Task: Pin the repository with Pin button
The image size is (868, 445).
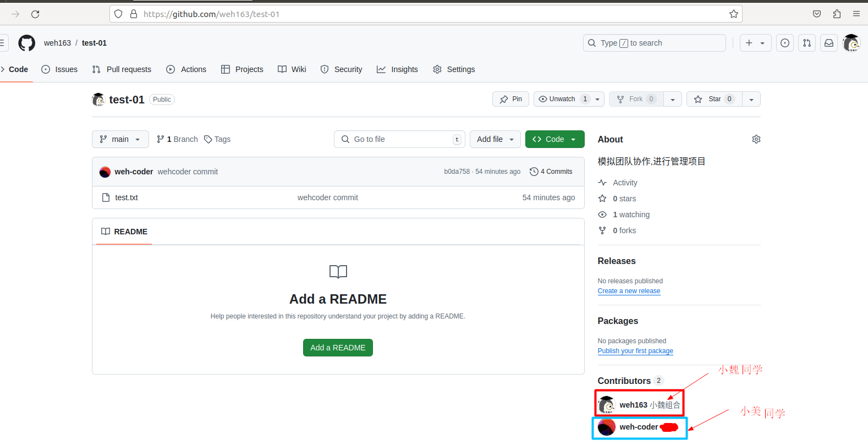Action: 510,99
